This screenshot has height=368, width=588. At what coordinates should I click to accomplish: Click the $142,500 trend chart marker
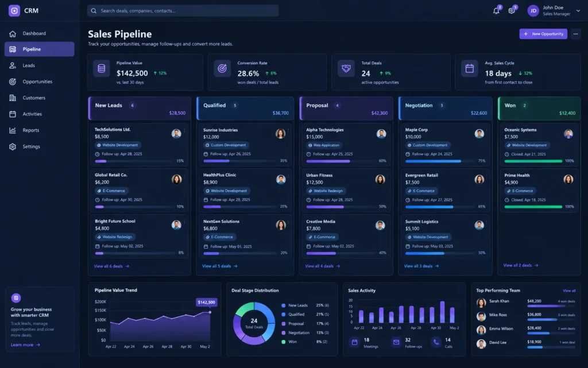pyautogui.click(x=210, y=312)
